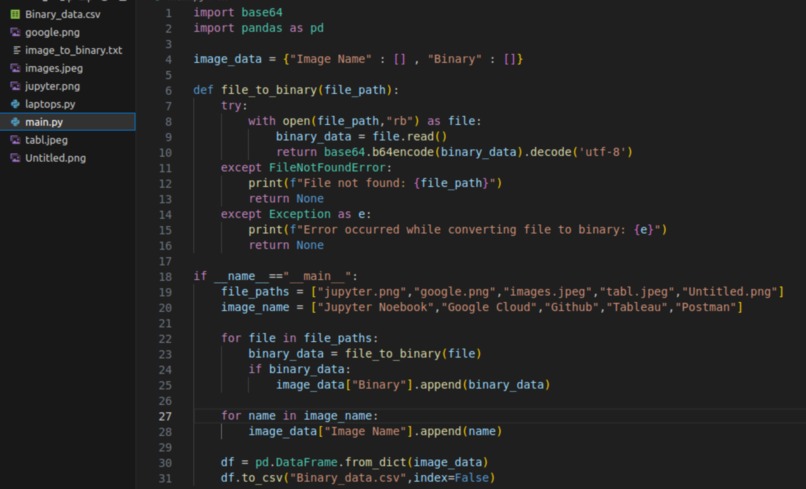The width and height of the screenshot is (806, 489).
Task: Click the 'open' call on line 8
Action: click(x=296, y=121)
